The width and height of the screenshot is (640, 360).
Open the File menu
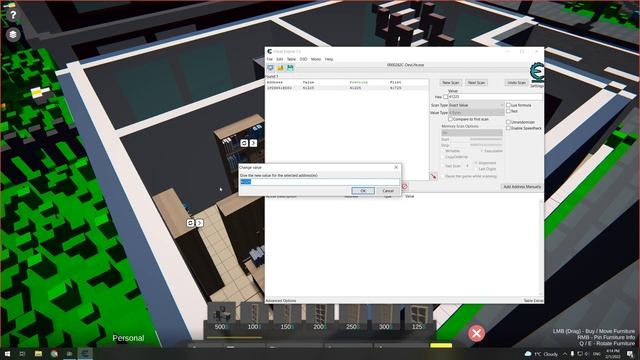point(269,59)
